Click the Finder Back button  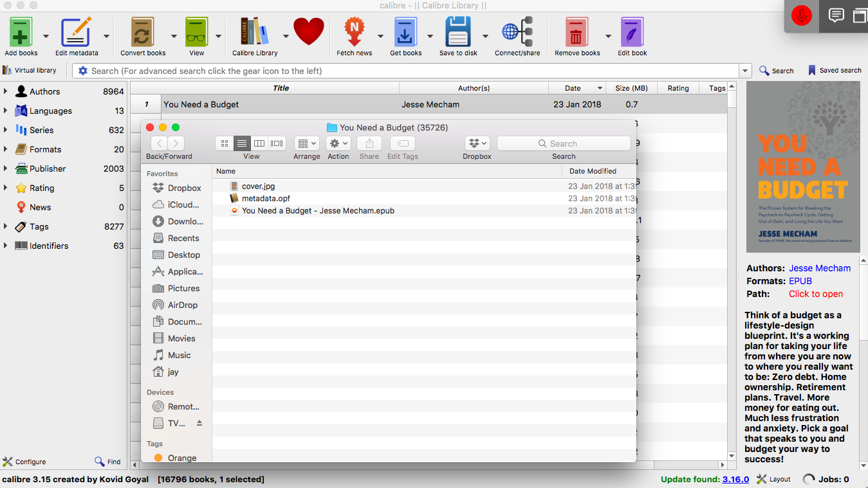[x=159, y=143]
